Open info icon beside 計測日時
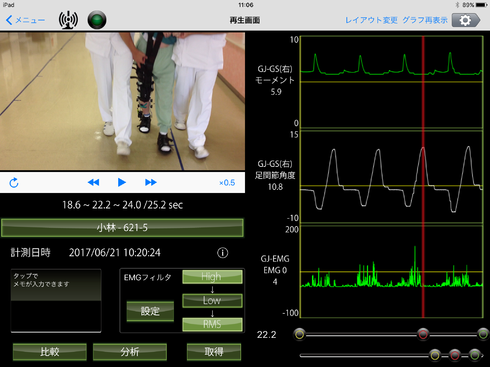The width and height of the screenshot is (490, 367). point(222,253)
